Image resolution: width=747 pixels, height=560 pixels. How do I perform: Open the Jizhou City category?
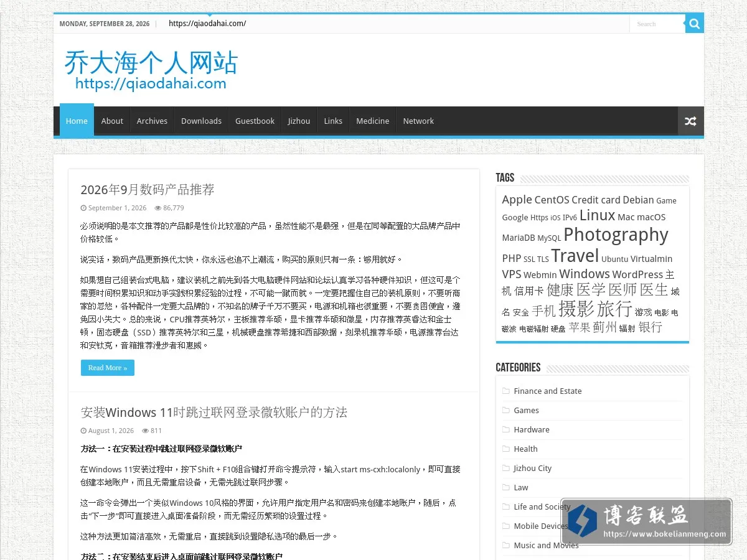(533, 468)
